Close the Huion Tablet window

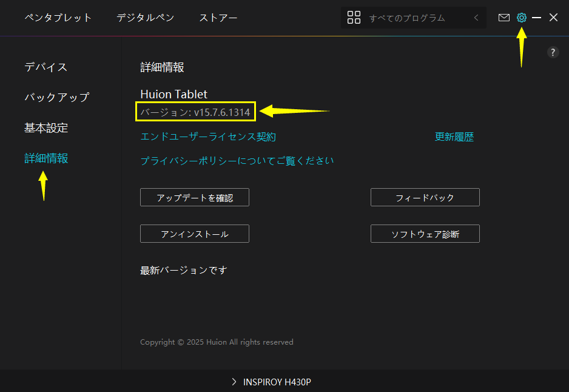[x=553, y=18]
